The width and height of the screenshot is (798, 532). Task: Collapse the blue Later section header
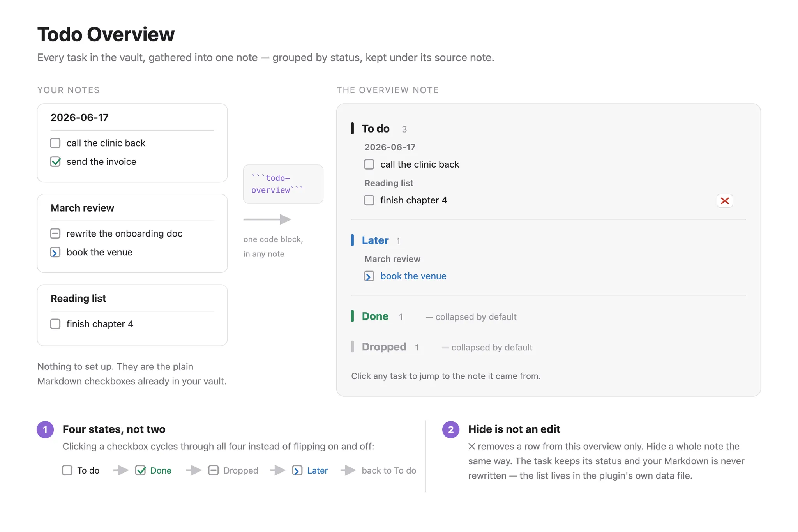(x=375, y=240)
